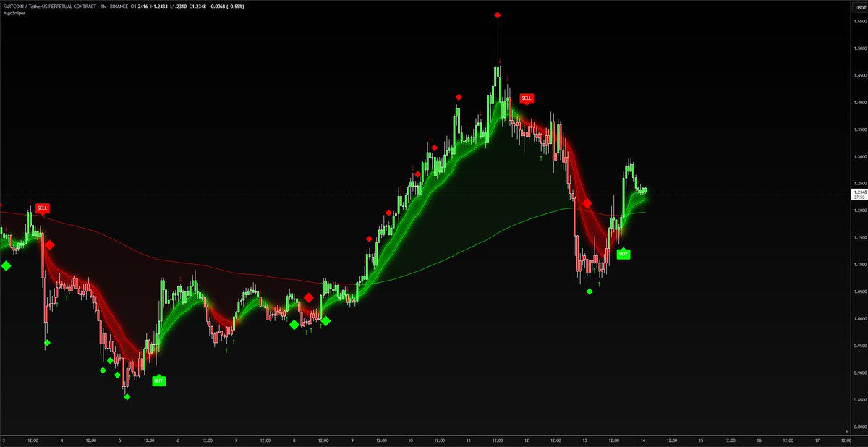This screenshot has width=868, height=447.
Task: Click the small green diamond under the date 5 low
Action: point(127,396)
